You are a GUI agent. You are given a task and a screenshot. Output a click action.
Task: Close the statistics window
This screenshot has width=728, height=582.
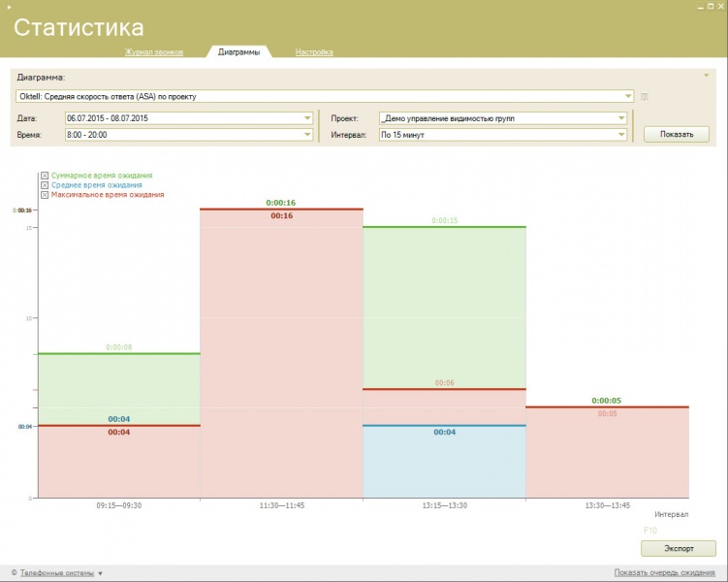click(x=721, y=7)
